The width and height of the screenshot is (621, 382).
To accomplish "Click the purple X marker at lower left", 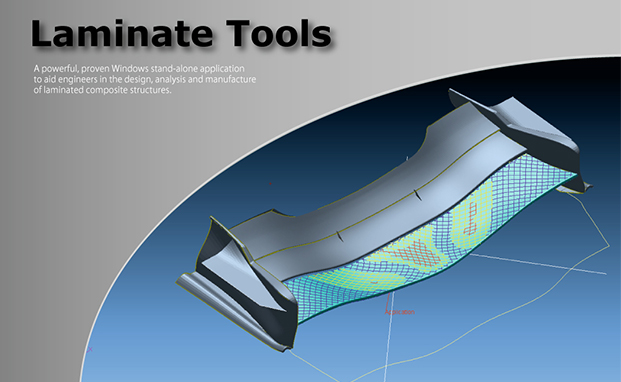I will (90, 349).
